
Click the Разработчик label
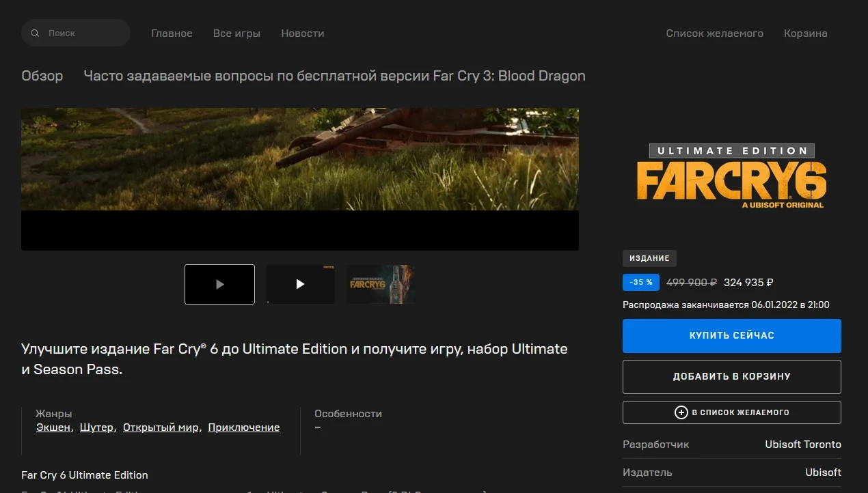click(656, 445)
